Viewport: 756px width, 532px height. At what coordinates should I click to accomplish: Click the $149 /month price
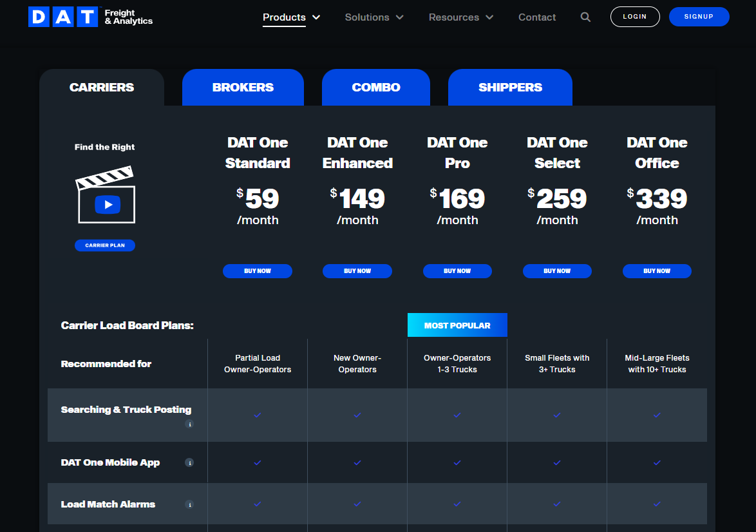[x=357, y=206]
